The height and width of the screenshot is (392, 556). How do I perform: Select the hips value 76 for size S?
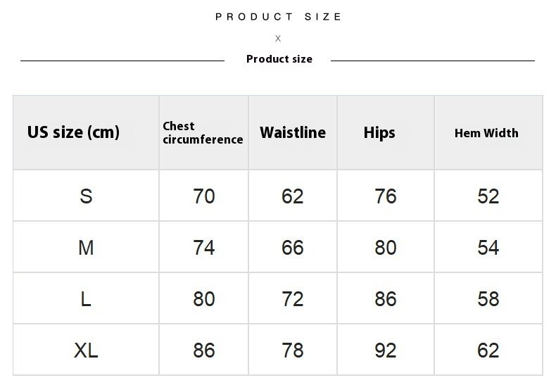pyautogui.click(x=386, y=196)
